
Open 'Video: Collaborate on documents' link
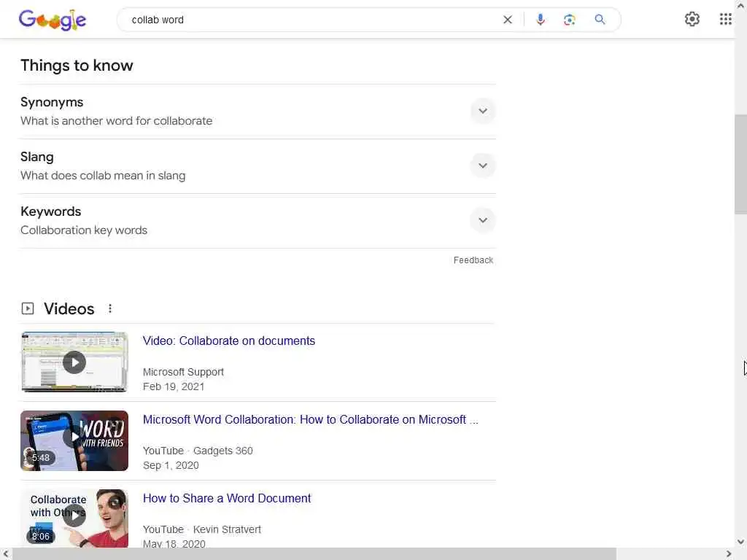(228, 341)
